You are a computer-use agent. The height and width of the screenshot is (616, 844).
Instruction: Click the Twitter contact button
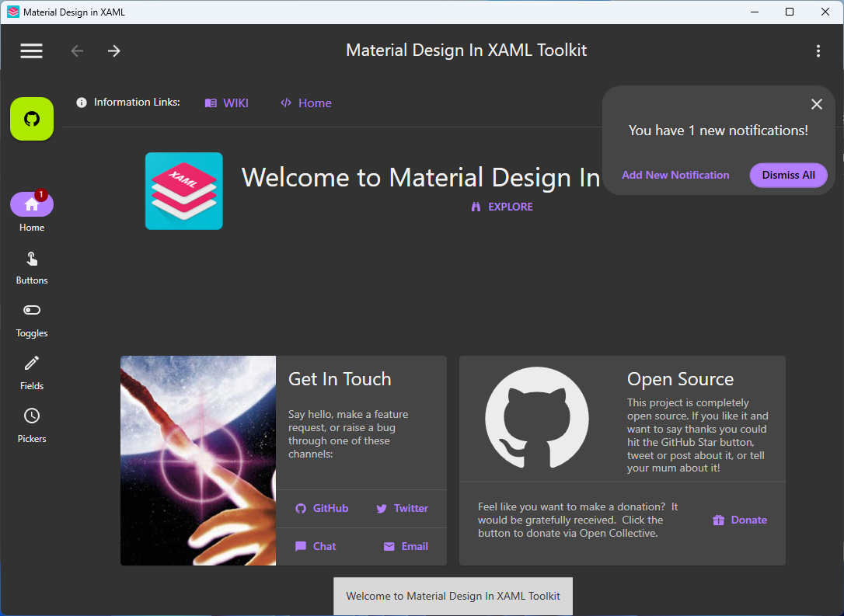(402, 508)
